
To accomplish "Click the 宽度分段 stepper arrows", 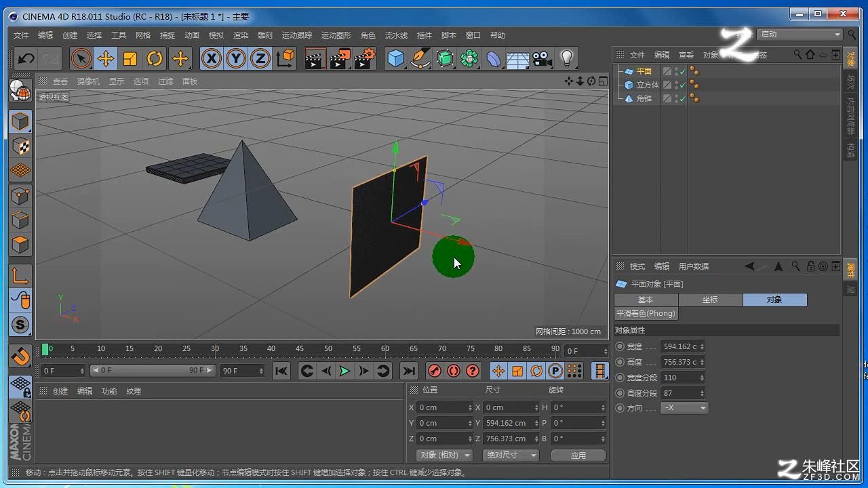I will pos(702,378).
